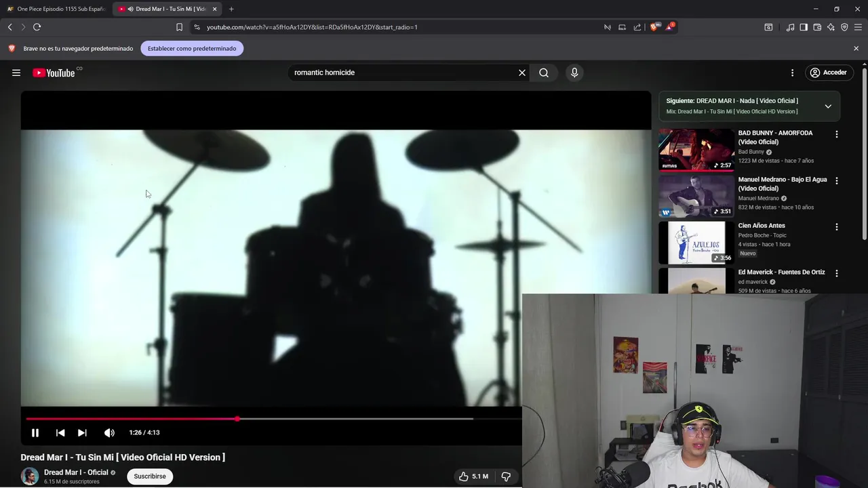
Task: Open Dread Mar I - Oficial channel name
Action: click(76, 472)
